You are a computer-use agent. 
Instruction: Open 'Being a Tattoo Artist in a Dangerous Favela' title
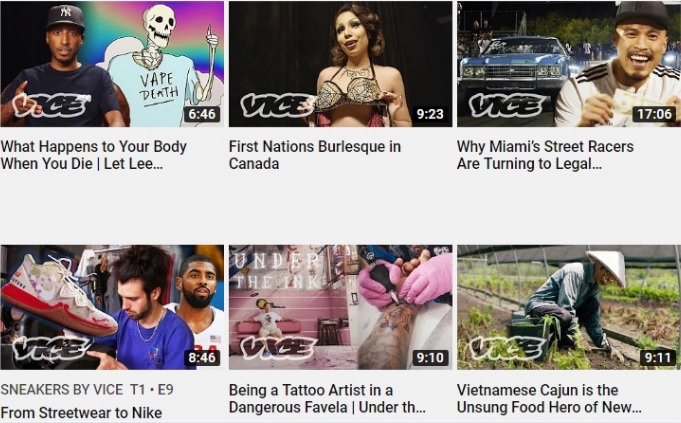(x=327, y=399)
